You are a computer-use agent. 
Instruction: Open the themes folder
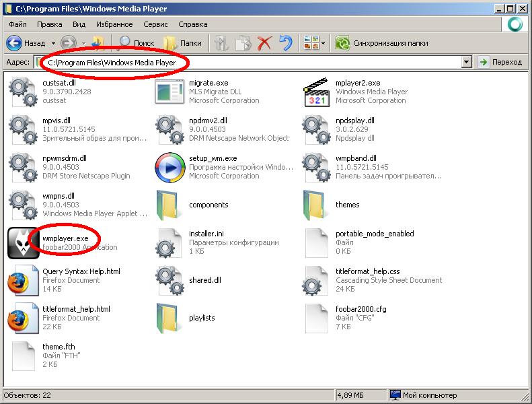coord(316,205)
